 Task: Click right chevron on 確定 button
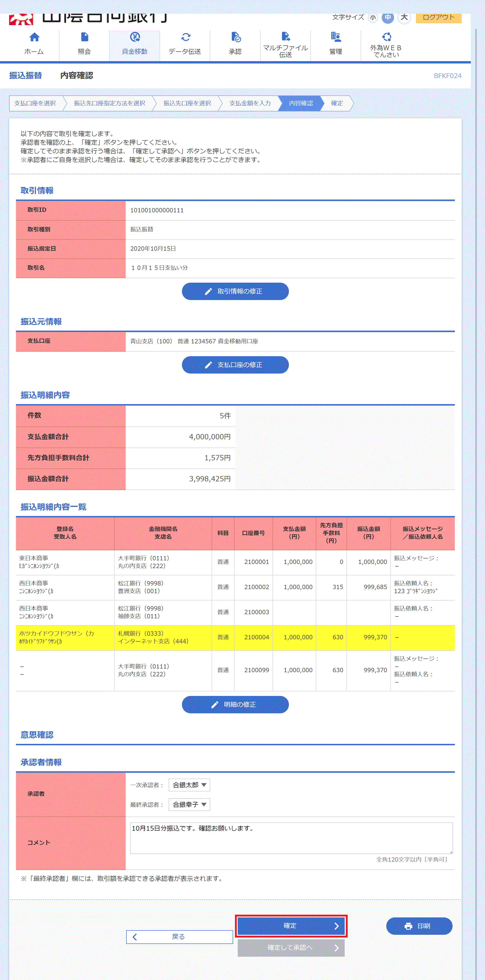click(336, 926)
